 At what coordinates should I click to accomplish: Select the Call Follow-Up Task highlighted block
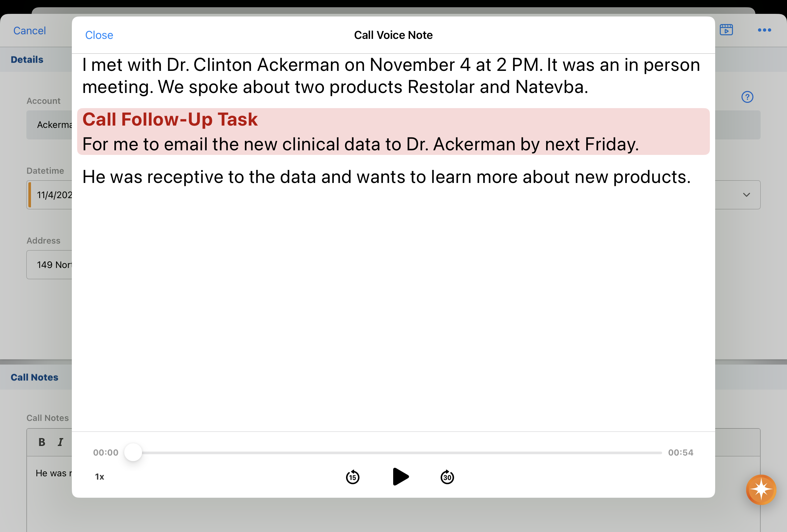coord(393,132)
